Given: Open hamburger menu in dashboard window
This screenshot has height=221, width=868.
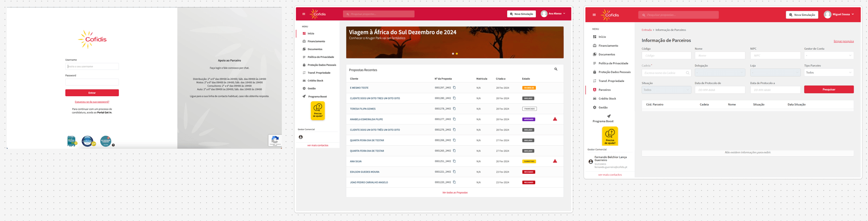Looking at the screenshot, I should tap(304, 14).
